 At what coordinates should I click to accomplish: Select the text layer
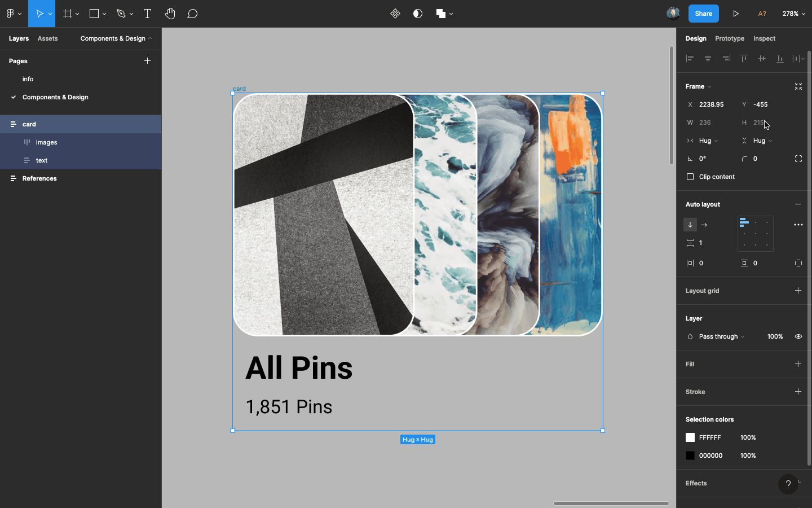point(81,160)
